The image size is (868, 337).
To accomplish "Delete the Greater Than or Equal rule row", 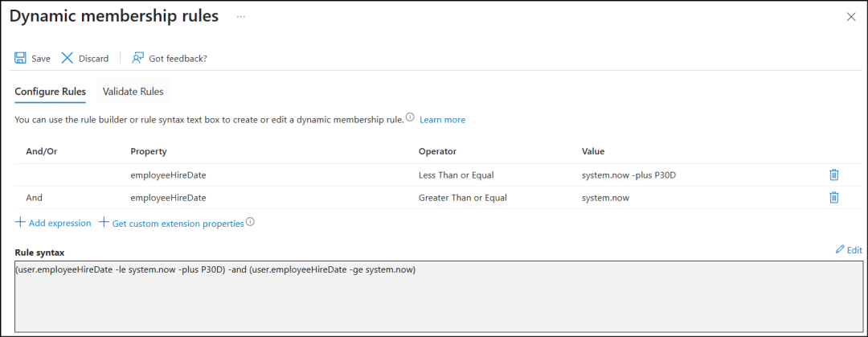I will (833, 197).
